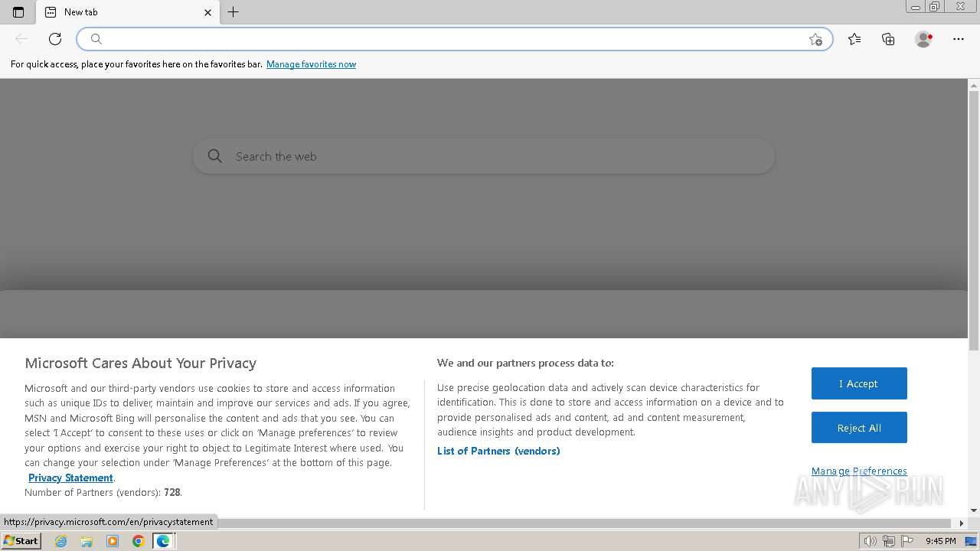
Task: Close the New tab tab
Action: point(207,12)
